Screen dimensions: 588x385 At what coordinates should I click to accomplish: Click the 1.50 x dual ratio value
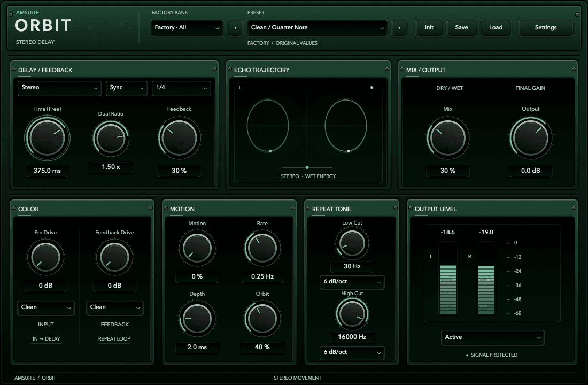(111, 167)
